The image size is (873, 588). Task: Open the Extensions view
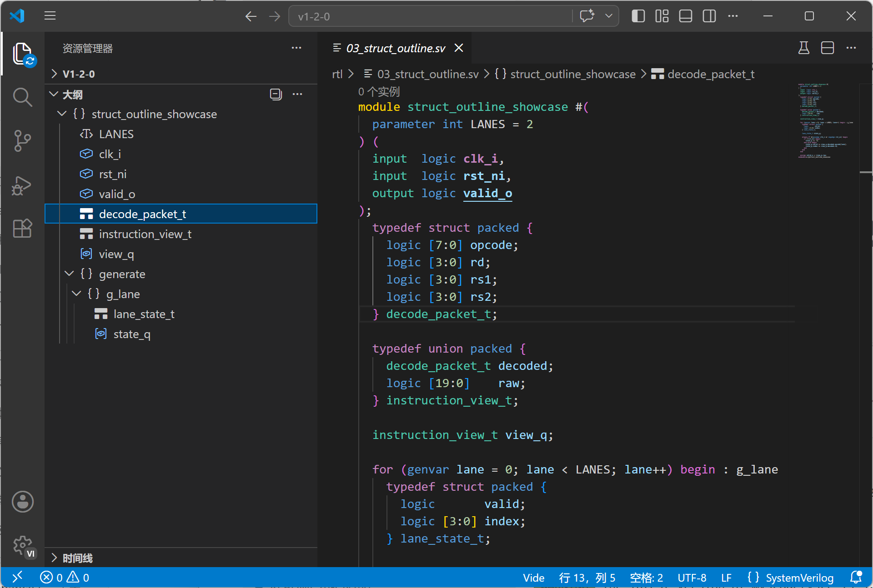click(x=23, y=228)
